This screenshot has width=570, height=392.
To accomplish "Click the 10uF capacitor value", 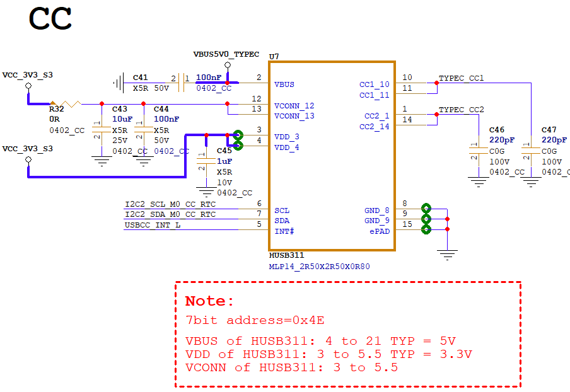I will click(x=122, y=119).
